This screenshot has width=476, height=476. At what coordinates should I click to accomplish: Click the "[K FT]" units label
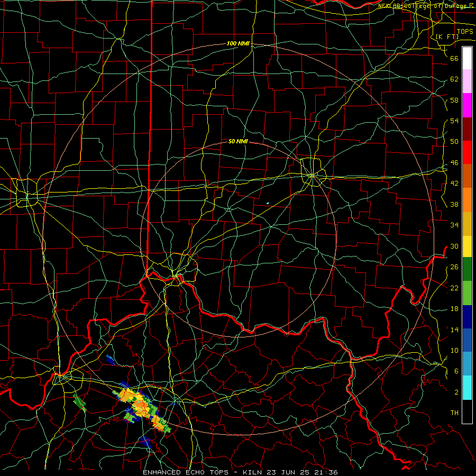click(447, 36)
